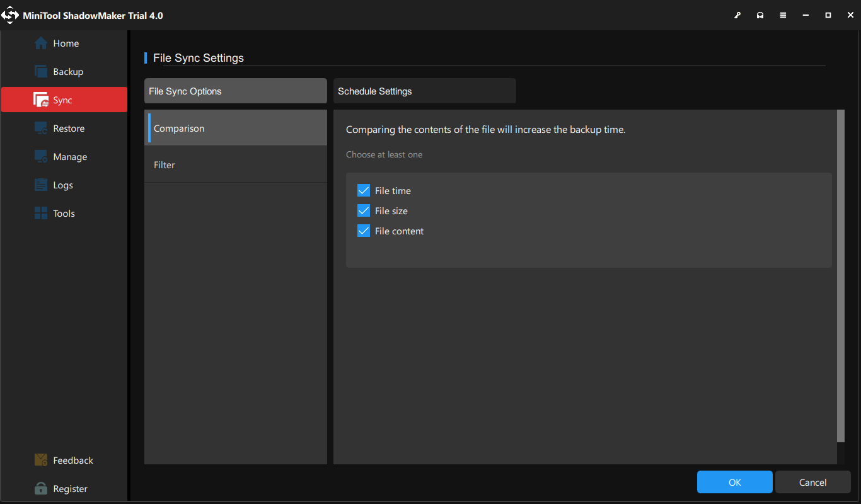This screenshot has width=861, height=504.
Task: Switch to the Schedule Settings tab
Action: point(425,91)
